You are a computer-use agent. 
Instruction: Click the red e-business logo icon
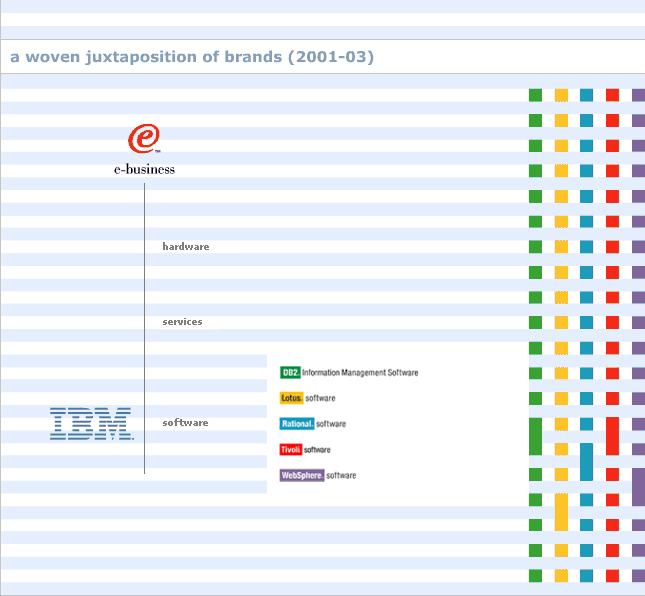pos(144,138)
